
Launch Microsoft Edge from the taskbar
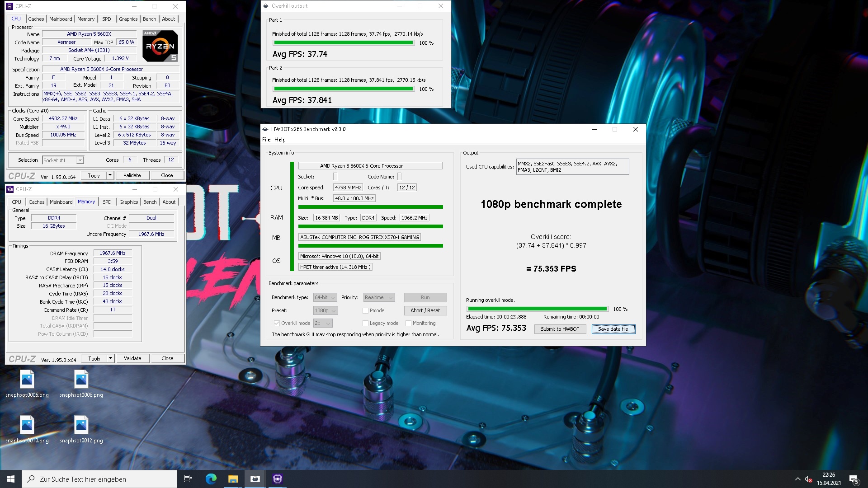pos(211,479)
